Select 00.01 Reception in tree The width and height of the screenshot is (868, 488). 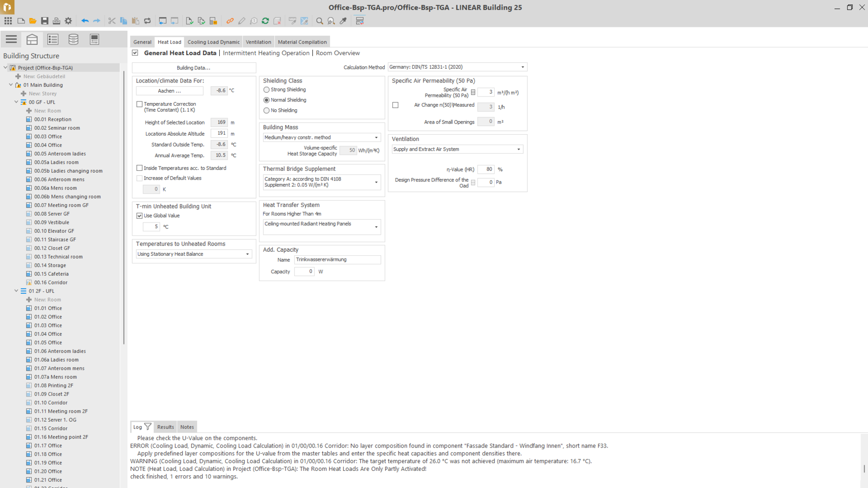point(53,120)
